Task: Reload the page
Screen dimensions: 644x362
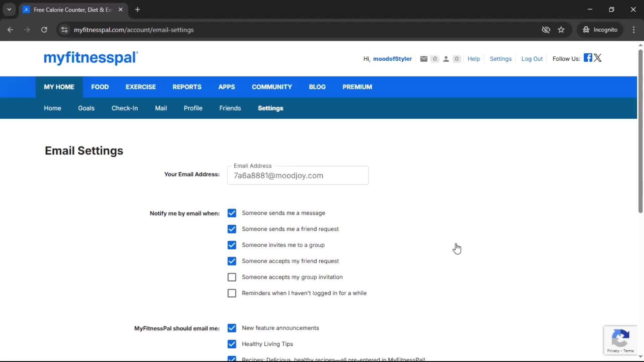Action: pyautogui.click(x=44, y=30)
